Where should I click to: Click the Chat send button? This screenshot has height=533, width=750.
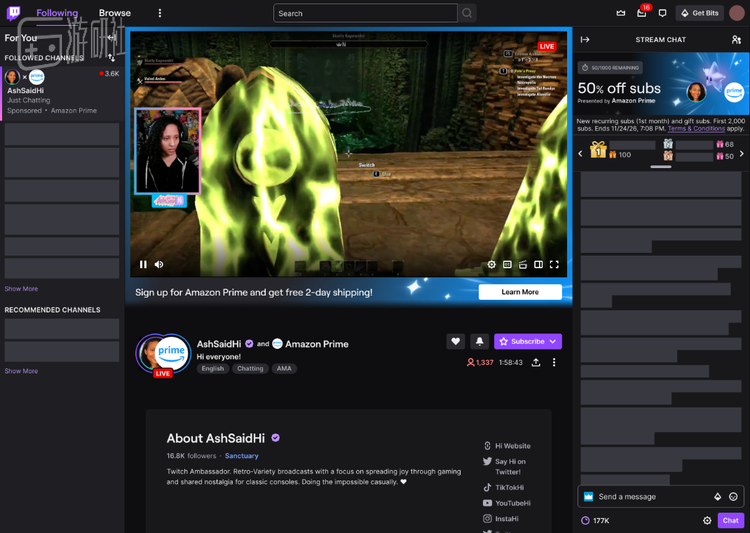point(730,521)
